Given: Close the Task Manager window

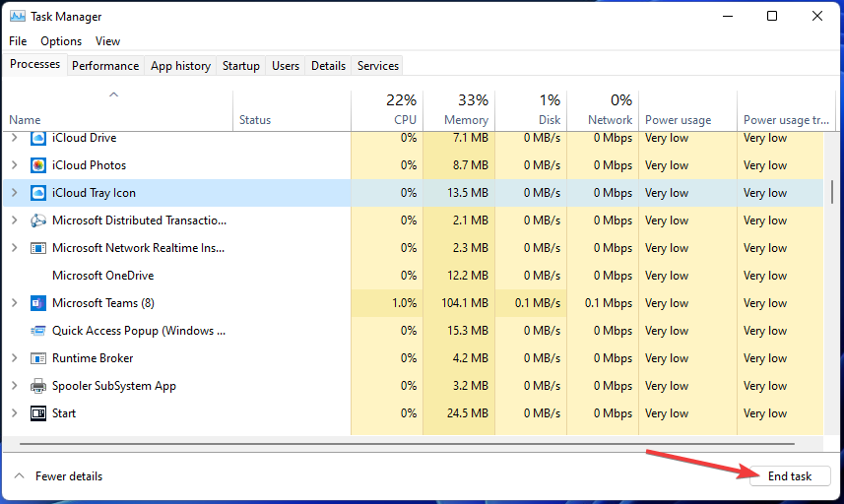Looking at the screenshot, I should pos(817,16).
